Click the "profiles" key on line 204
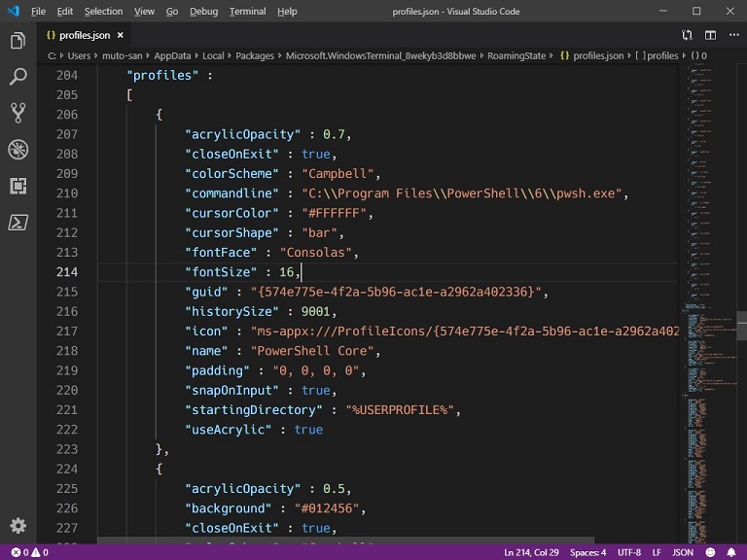Image resolution: width=747 pixels, height=560 pixels. (162, 75)
